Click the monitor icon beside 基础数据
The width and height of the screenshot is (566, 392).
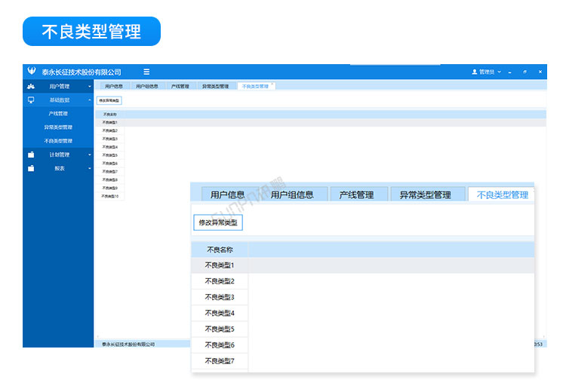[x=31, y=100]
